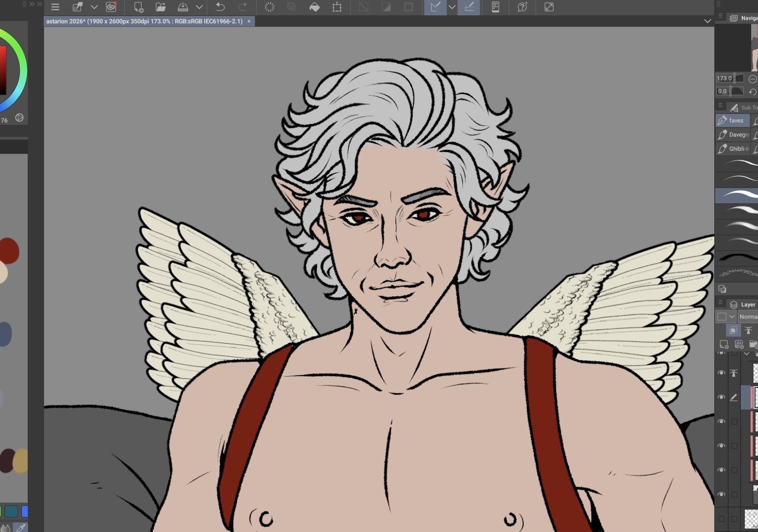The height and width of the screenshot is (532, 758).
Task: Hide the currently selected pen-icon layer
Action: [721, 397]
